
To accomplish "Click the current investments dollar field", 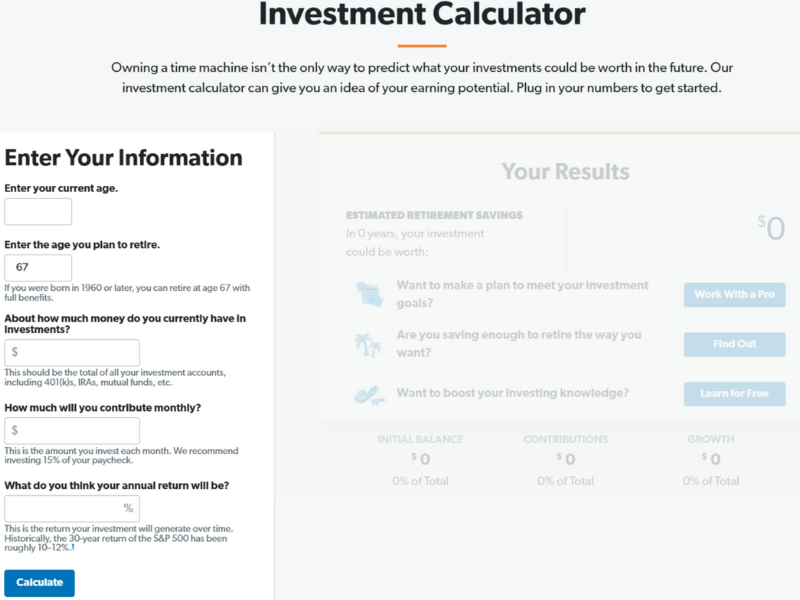I will tap(71, 352).
